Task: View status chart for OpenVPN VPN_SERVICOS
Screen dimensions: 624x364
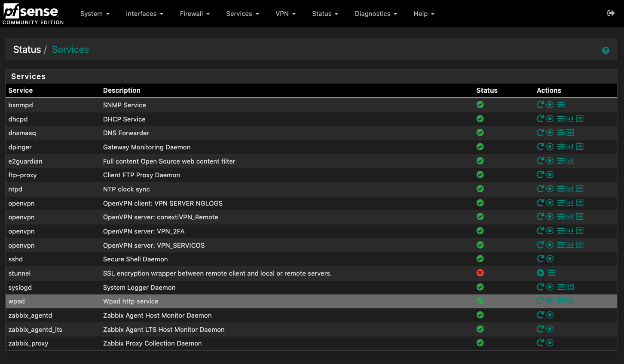Action: click(x=570, y=245)
